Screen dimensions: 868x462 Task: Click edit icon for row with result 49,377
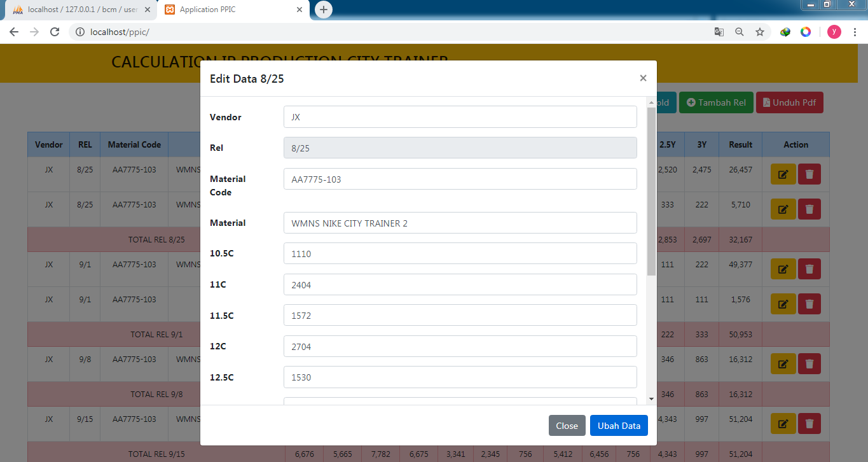(x=783, y=269)
